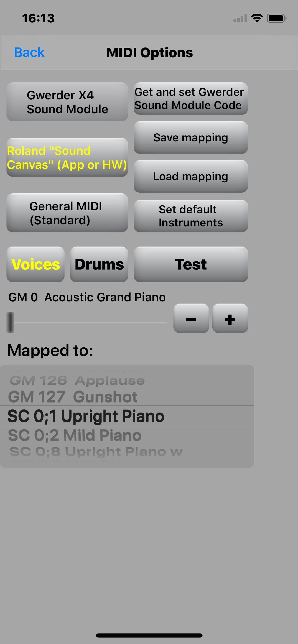Get and set Gwerder Sound Module Code
This screenshot has width=298, height=644.
[191, 99]
